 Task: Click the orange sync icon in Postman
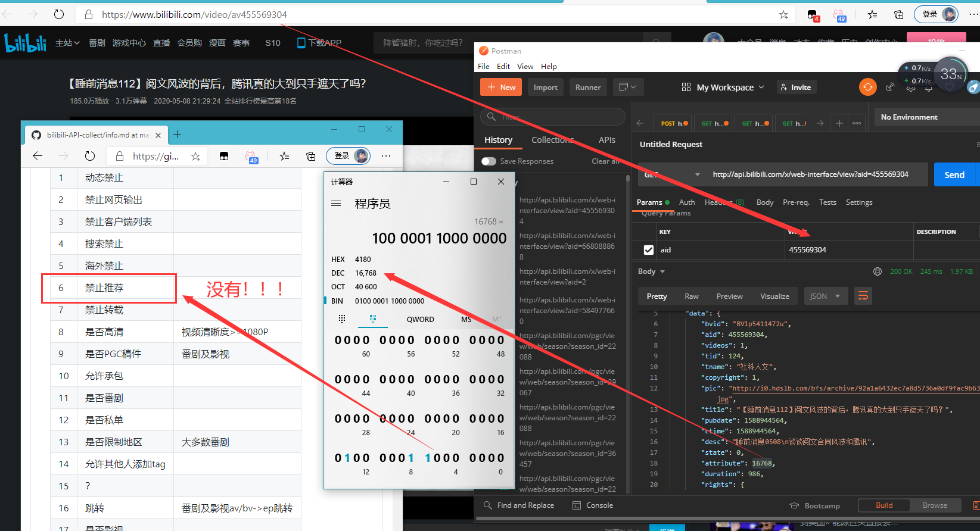click(x=867, y=87)
